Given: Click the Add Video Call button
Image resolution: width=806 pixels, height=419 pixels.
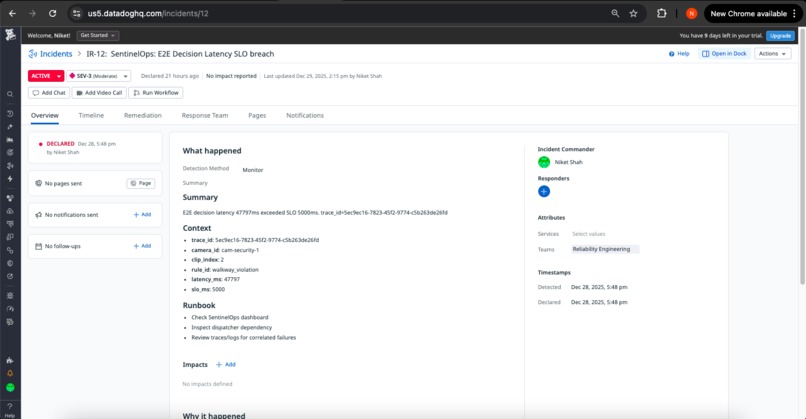Looking at the screenshot, I should [99, 93].
